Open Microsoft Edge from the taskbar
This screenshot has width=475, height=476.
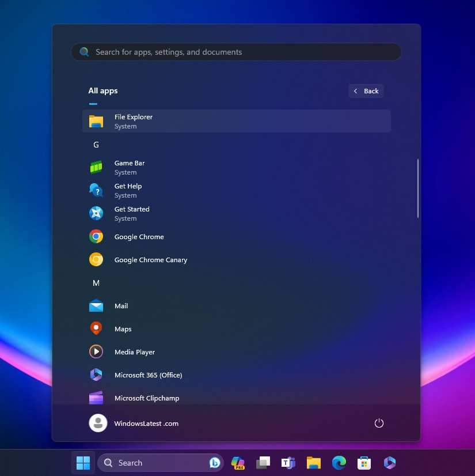[x=339, y=463]
